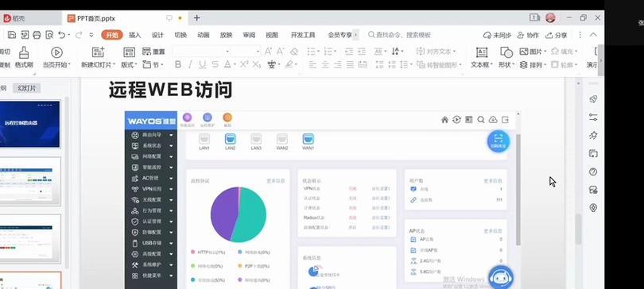This screenshot has width=644, height=289.
Task: Toggle Bold formatting
Action: tap(178, 64)
